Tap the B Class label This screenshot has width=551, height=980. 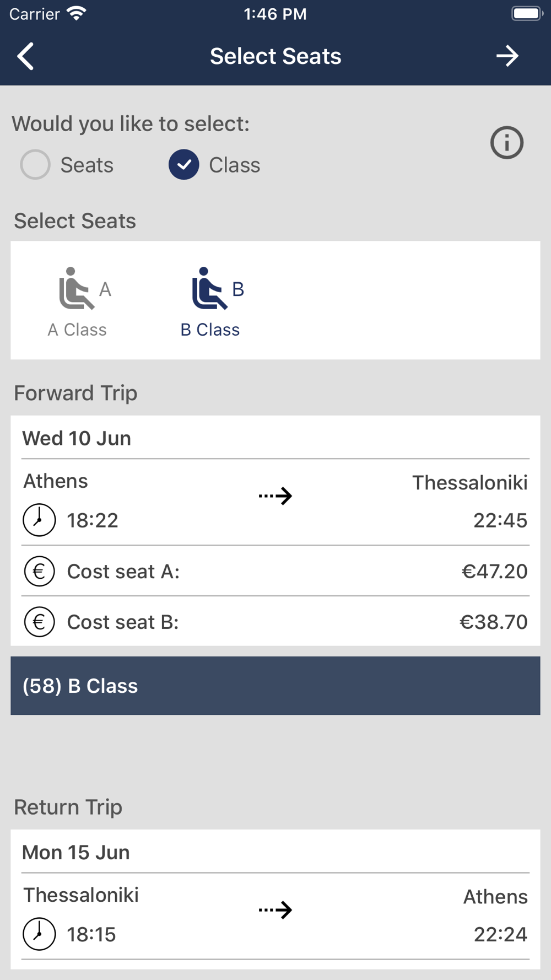point(210,330)
